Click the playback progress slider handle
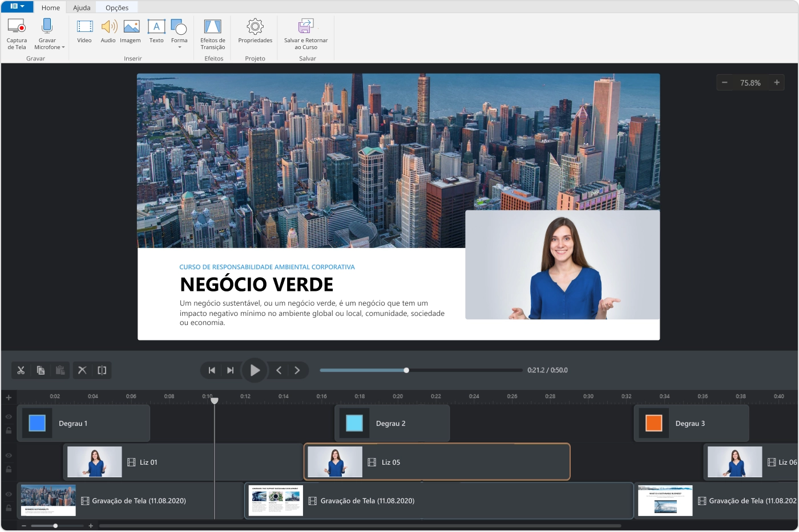Screen dimensions: 799x532 [x=406, y=370]
